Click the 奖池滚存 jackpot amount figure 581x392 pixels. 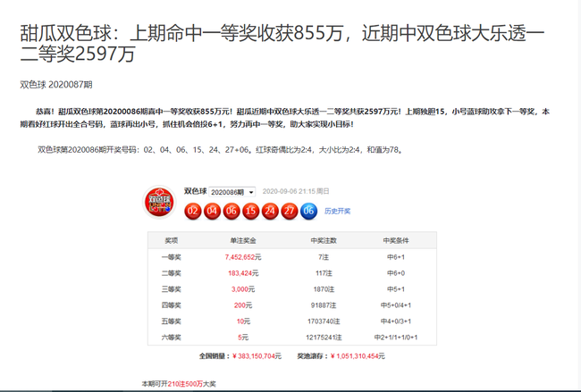point(370,354)
